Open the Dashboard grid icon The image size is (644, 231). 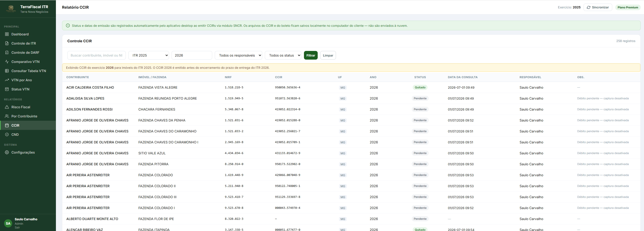click(7, 34)
